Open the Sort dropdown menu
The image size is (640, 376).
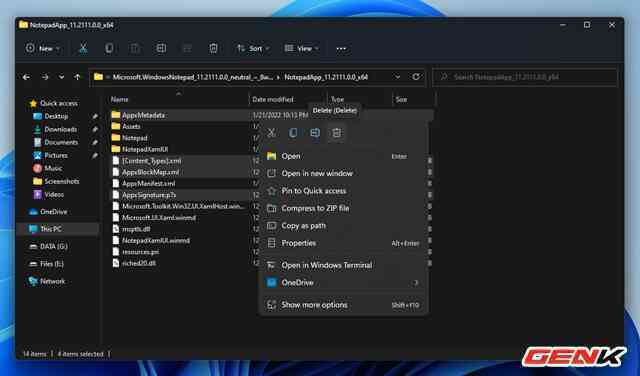click(x=253, y=49)
